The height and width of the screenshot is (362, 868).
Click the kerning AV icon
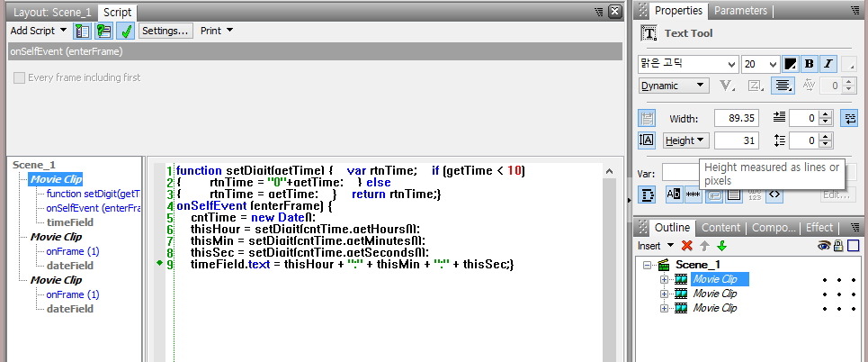point(809,86)
